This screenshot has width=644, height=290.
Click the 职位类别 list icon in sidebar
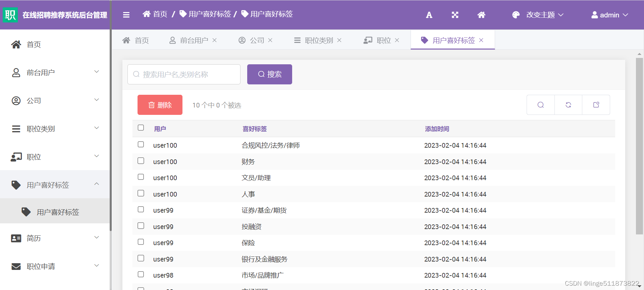click(x=16, y=129)
